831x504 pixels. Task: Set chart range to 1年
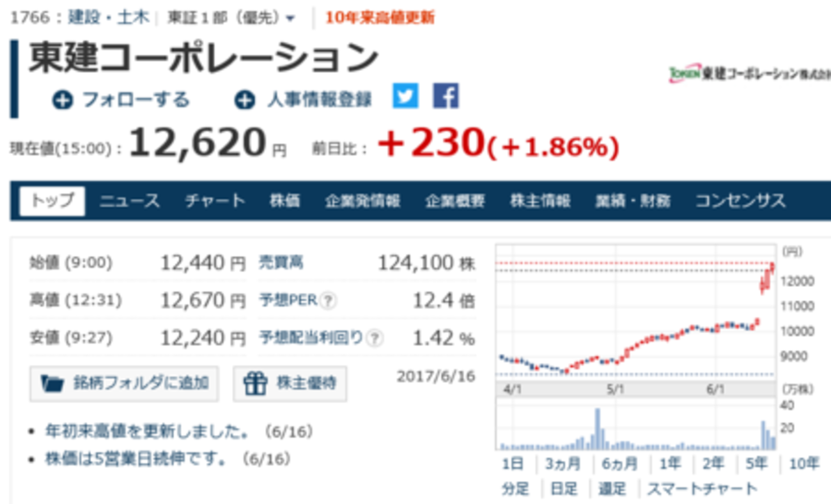coord(669,464)
